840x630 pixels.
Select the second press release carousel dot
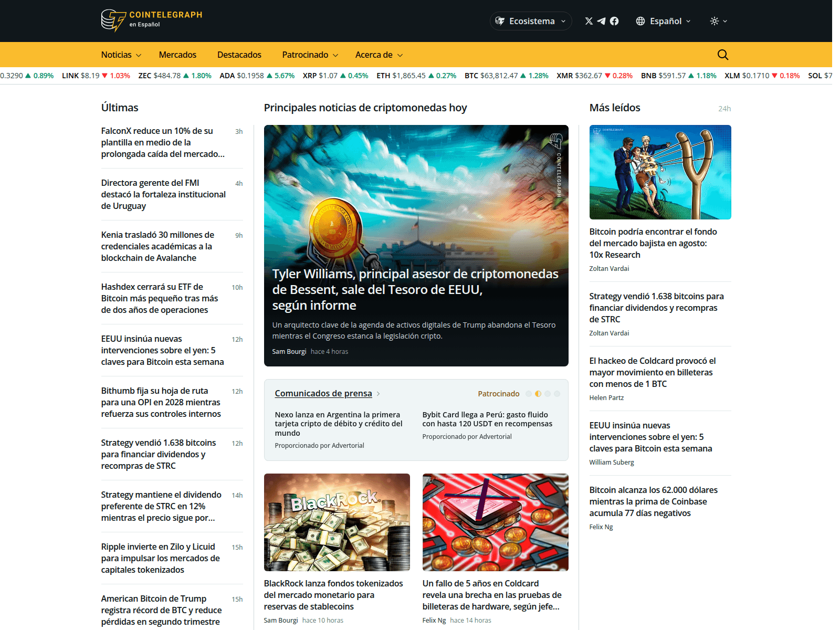click(x=538, y=394)
